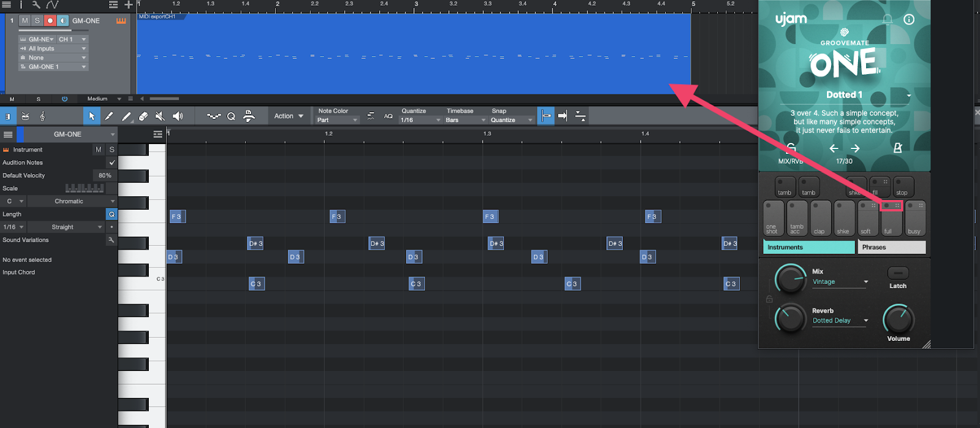The height and width of the screenshot is (428, 980).
Task: Open the Snap Quantize dropdown
Action: pos(511,120)
